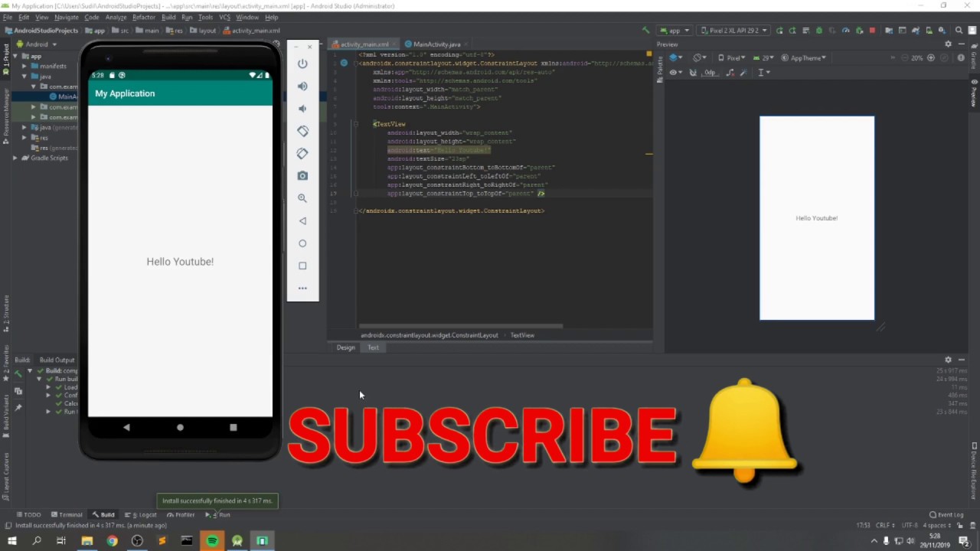Open emulator extended controls (three dots)
Screen dimensions: 980x551
point(302,289)
